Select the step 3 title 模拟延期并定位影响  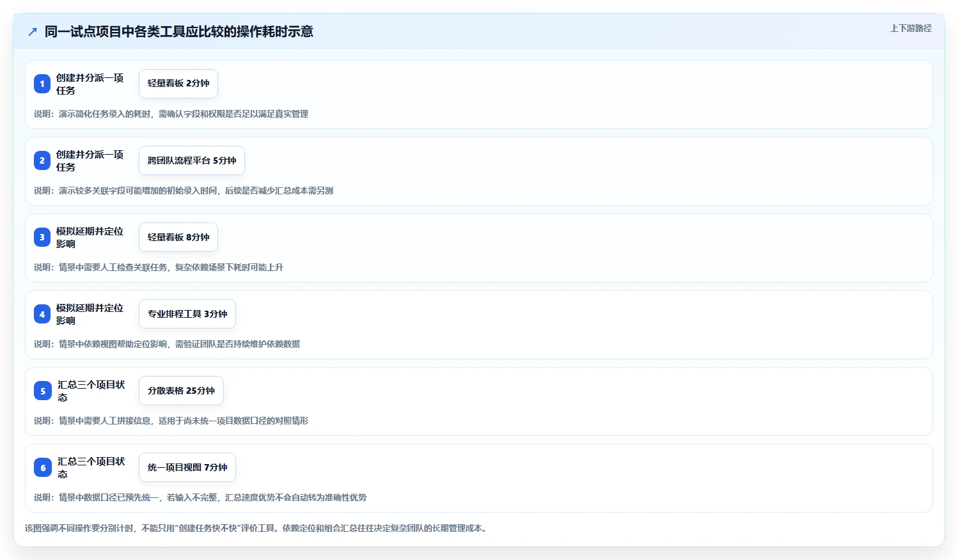(x=90, y=237)
